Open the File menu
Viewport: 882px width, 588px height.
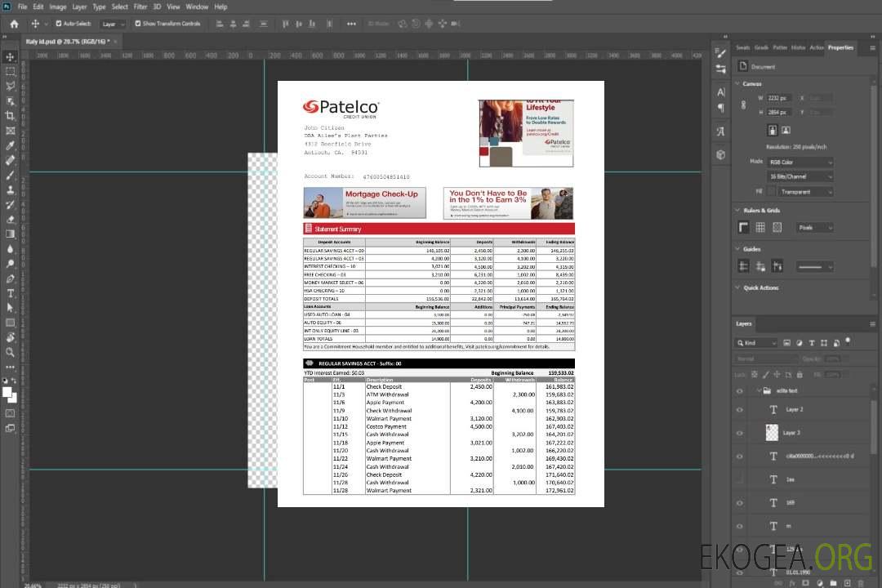coord(23,7)
